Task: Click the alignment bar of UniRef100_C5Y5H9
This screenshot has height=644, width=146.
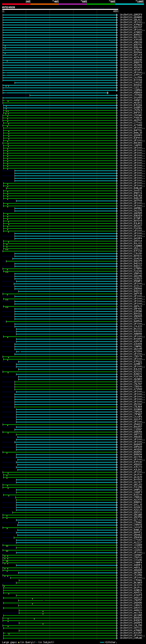Action: click(x=73, y=95)
